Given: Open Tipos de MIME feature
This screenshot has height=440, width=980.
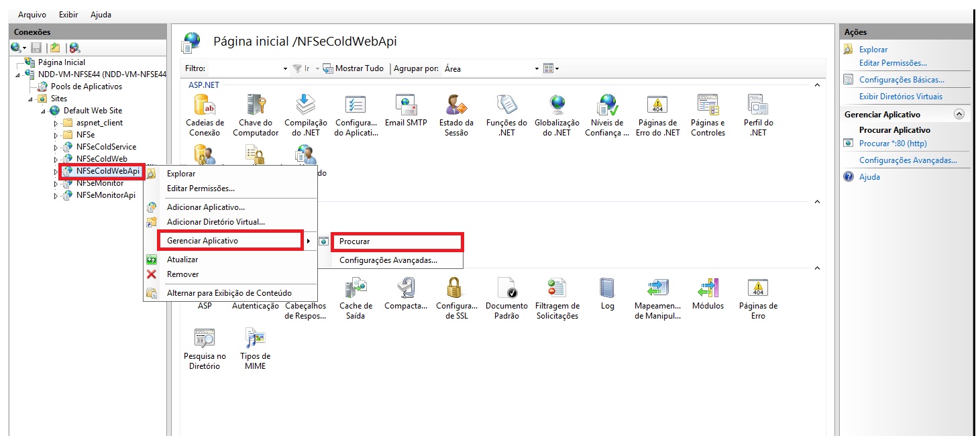Looking at the screenshot, I should (x=256, y=349).
